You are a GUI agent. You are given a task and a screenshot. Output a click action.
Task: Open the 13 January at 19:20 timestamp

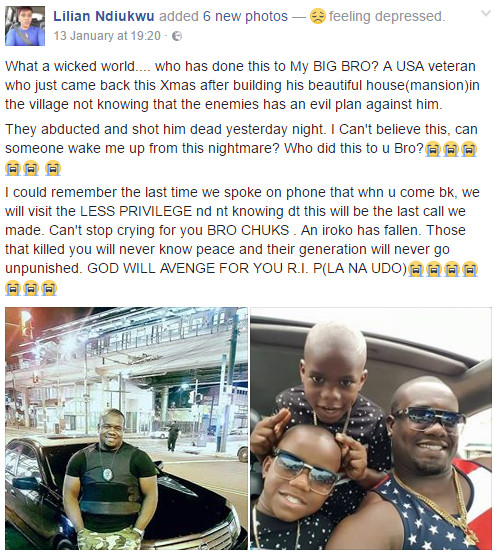107,36
